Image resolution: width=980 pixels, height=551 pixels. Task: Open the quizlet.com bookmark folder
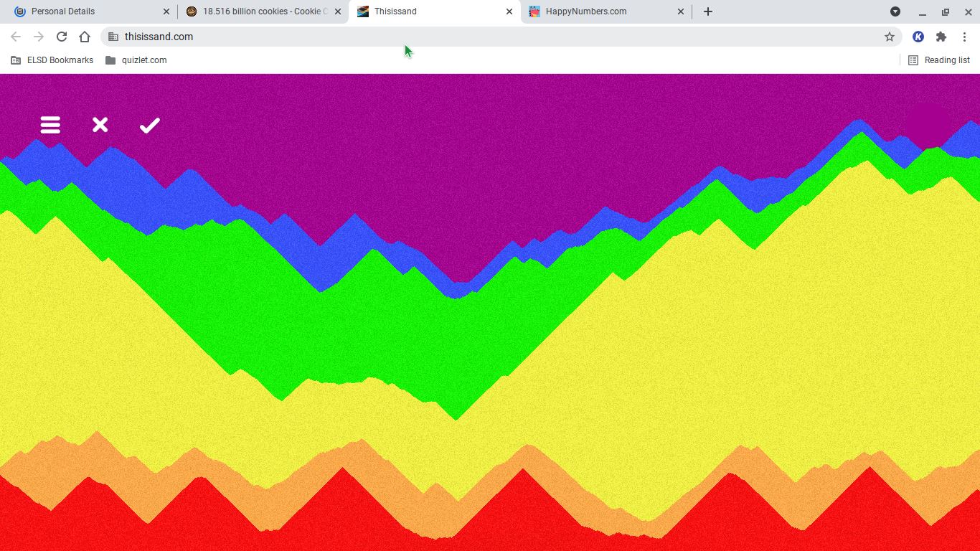tap(136, 60)
